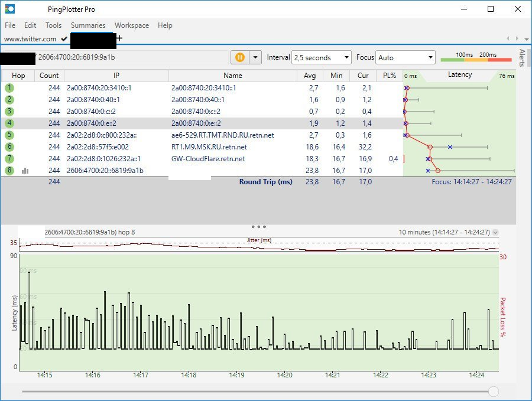Click the Count column header

point(49,76)
